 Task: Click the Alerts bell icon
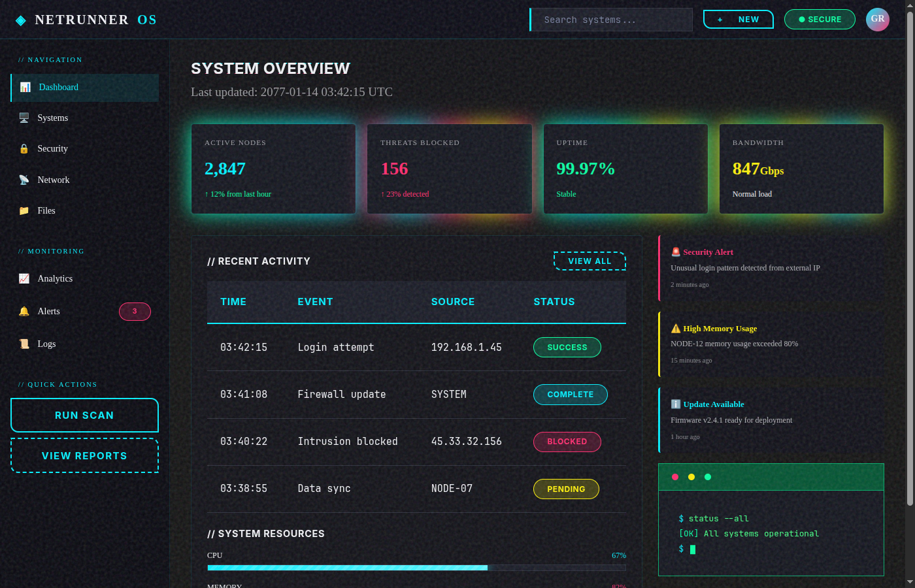[24, 311]
